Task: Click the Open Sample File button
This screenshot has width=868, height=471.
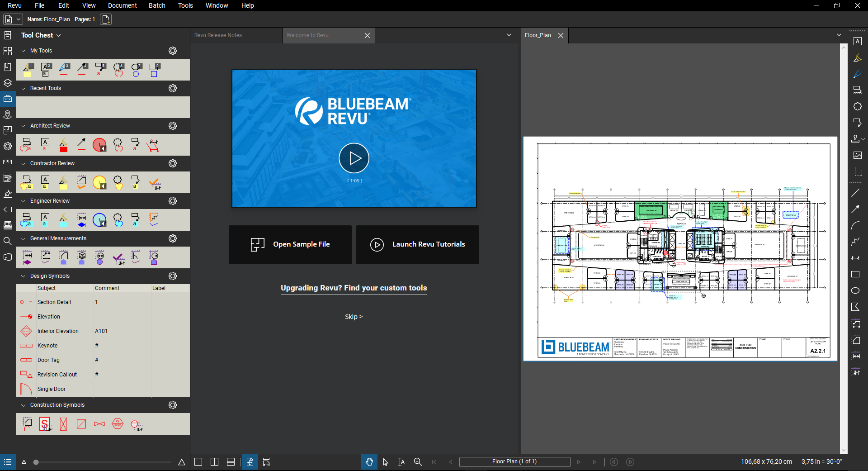Action: [x=290, y=244]
